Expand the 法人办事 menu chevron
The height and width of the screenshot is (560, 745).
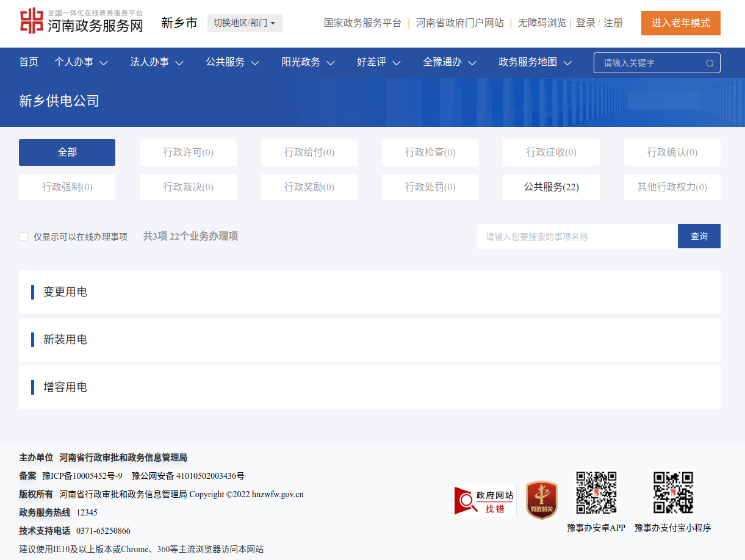pyautogui.click(x=179, y=63)
